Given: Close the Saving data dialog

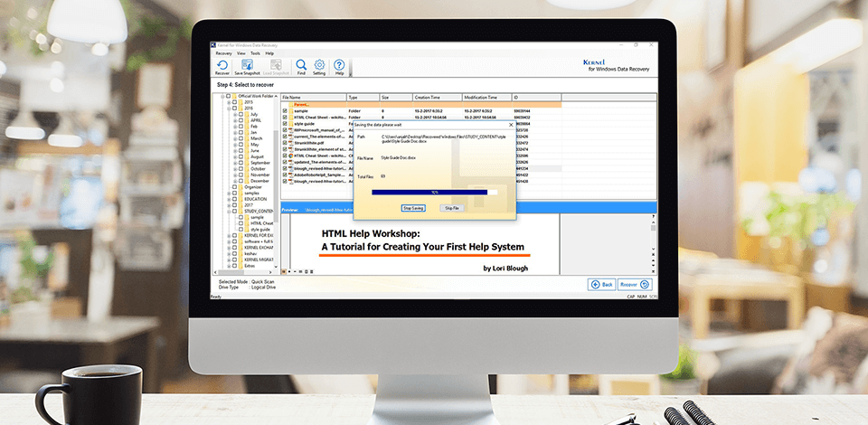Looking at the screenshot, I should click(510, 125).
